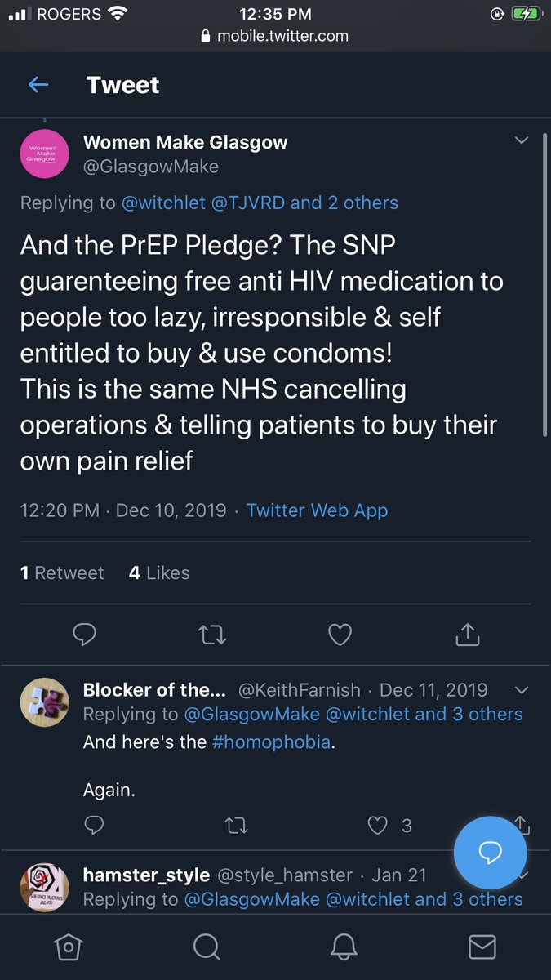This screenshot has width=551, height=980.
Task: Expand options chevron on main tweet
Action: click(x=522, y=141)
